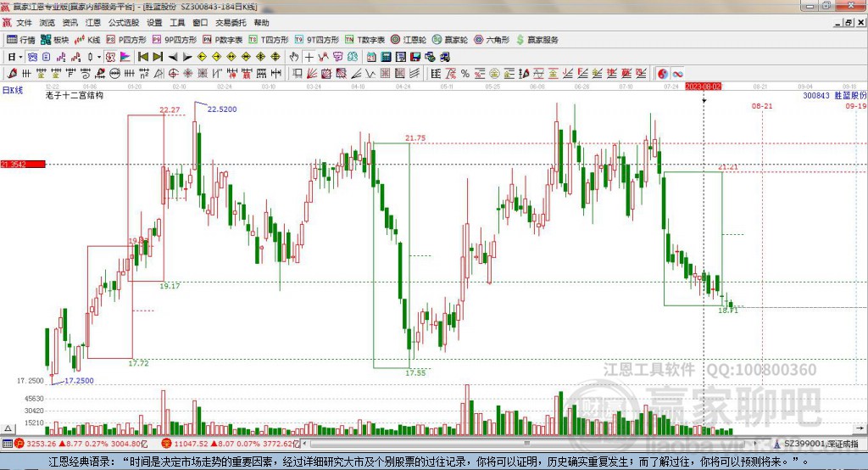
Task: Expand the candlestick style dropdown arrow
Action: 99,57
